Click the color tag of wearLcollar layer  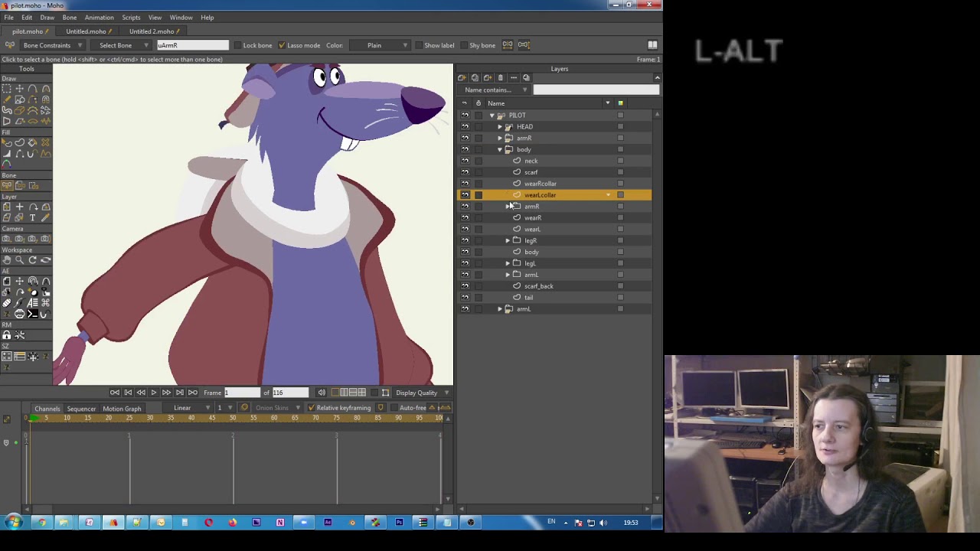click(620, 195)
